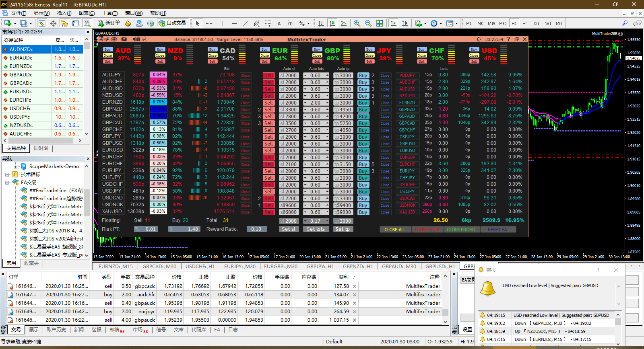Open the AUDJPY row lots dropdown
644x349 pixels.
pos(305,76)
